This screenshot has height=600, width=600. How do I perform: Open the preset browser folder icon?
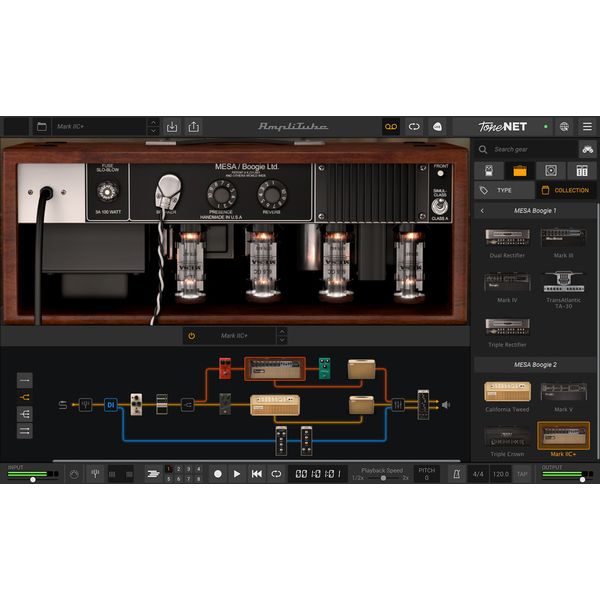(42, 127)
